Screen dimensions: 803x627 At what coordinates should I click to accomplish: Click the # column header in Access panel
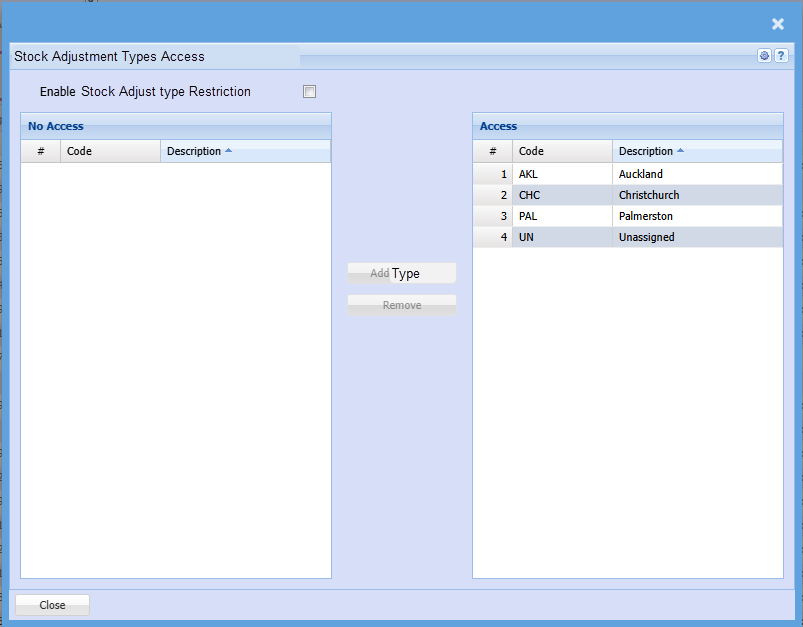pyautogui.click(x=492, y=151)
